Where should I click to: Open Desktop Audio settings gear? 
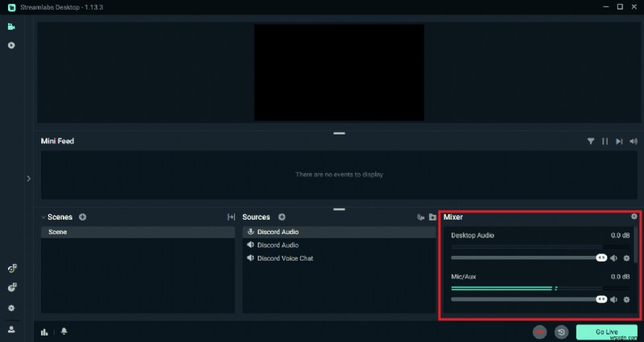click(626, 258)
